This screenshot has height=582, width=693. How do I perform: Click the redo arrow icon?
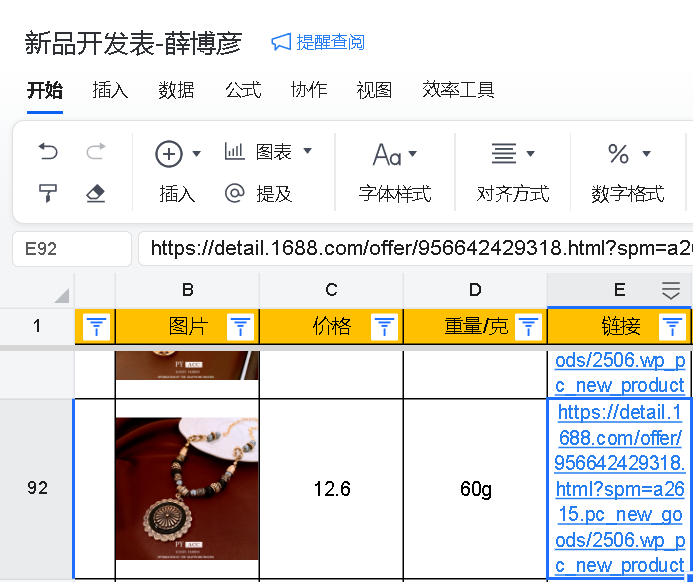(x=96, y=152)
